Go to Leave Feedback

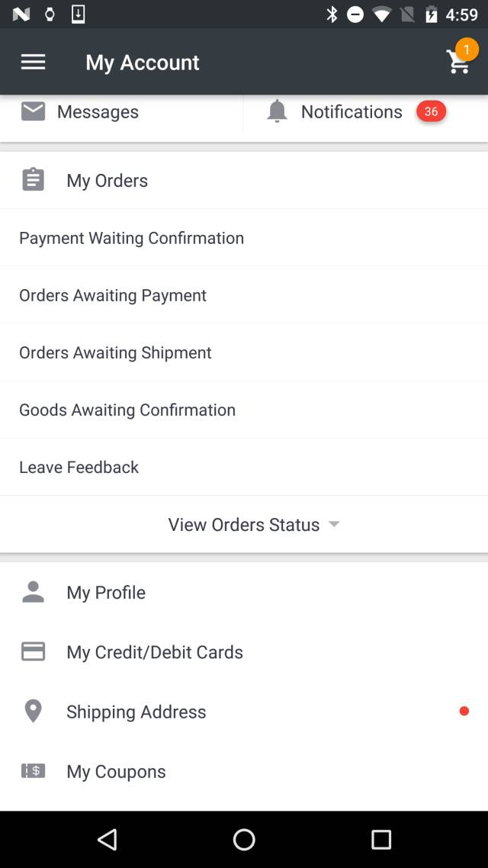tap(79, 467)
